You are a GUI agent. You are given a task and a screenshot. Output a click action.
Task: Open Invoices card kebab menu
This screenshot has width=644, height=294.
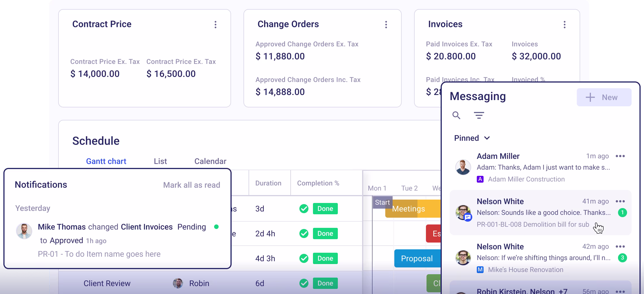click(x=565, y=25)
